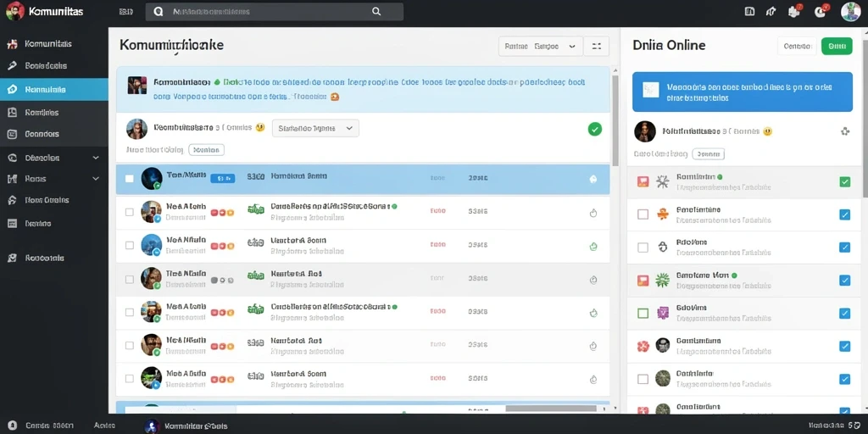Click inside the top search field

(x=274, y=12)
